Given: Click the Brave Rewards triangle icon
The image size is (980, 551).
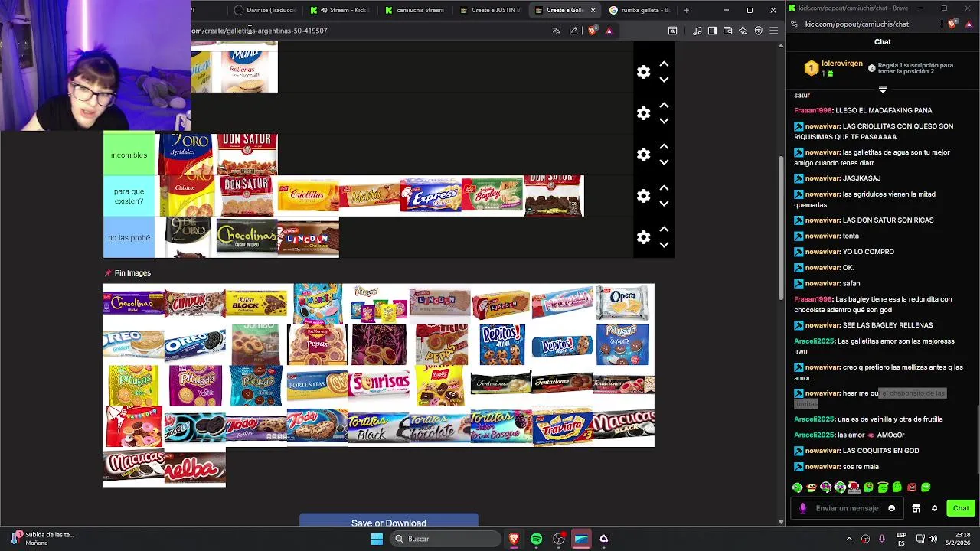Looking at the screenshot, I should pos(609,31).
